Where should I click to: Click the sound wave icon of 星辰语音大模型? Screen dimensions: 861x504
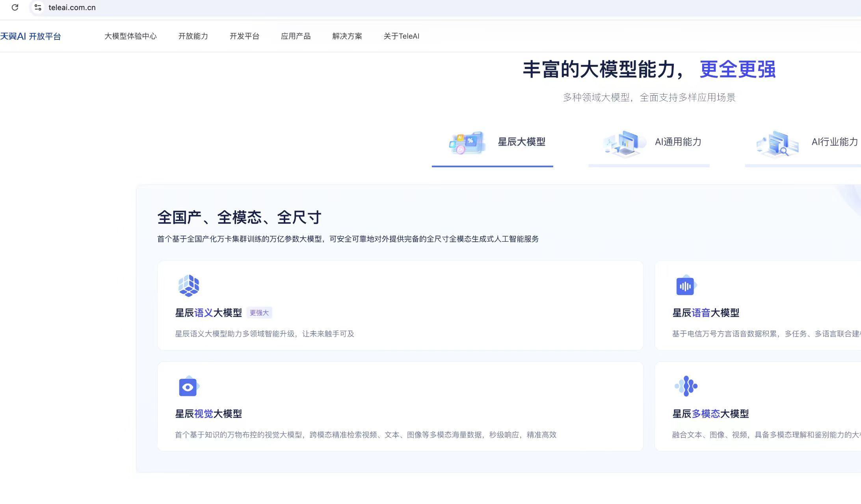pyautogui.click(x=686, y=285)
